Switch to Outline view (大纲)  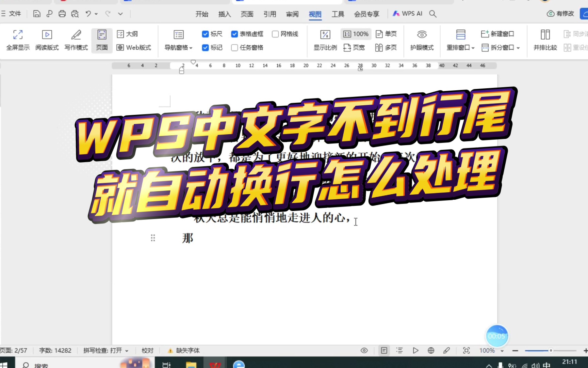[127, 34]
